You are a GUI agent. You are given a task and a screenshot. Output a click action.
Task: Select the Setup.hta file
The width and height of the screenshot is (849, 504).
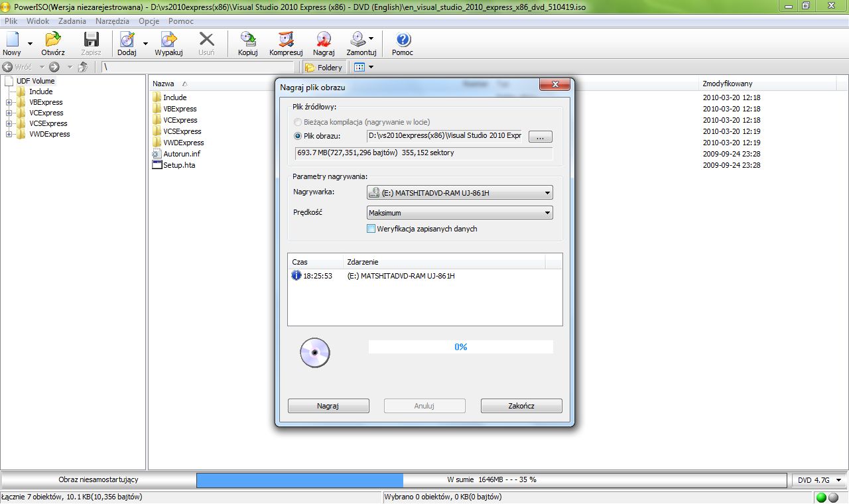pyautogui.click(x=173, y=165)
